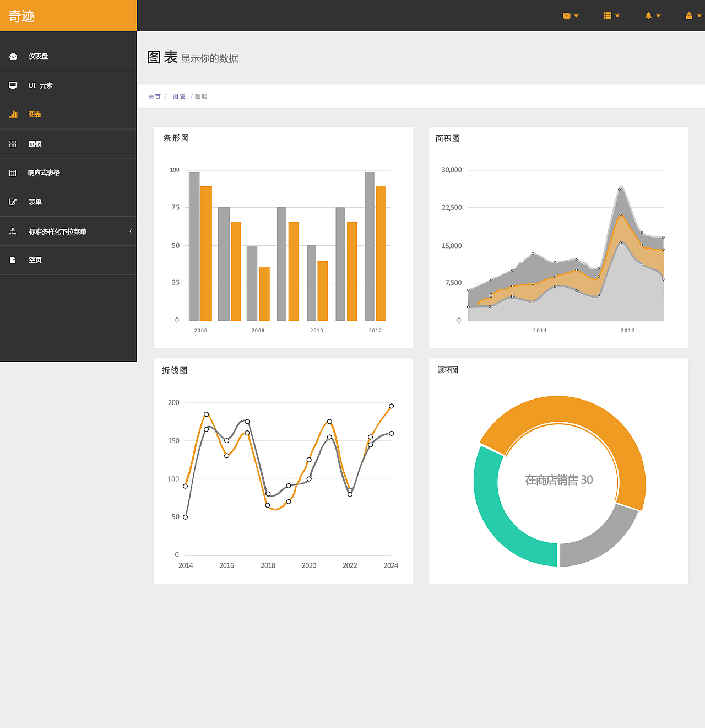Expand the task list dropdown caret

click(617, 16)
